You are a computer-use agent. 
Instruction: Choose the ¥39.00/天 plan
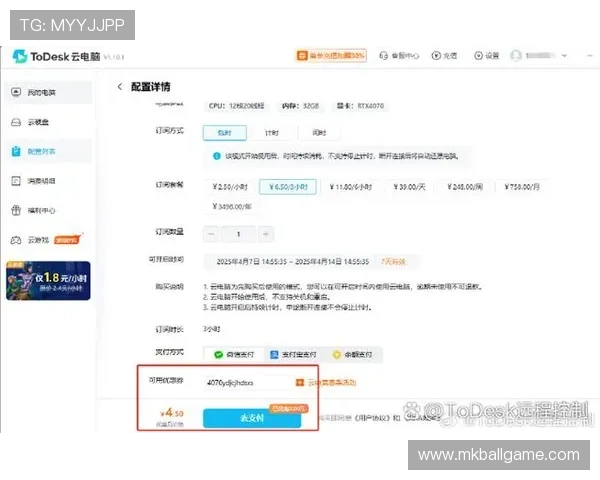pyautogui.click(x=409, y=187)
